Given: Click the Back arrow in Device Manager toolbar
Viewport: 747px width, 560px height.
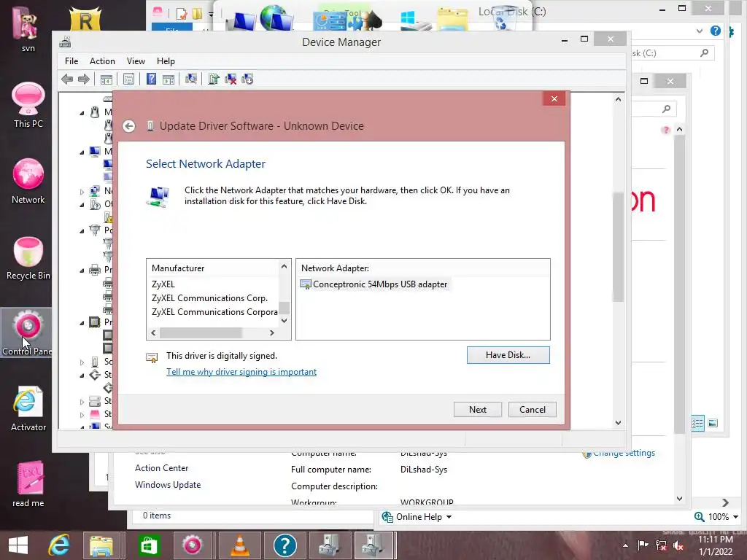Looking at the screenshot, I should click(67, 79).
